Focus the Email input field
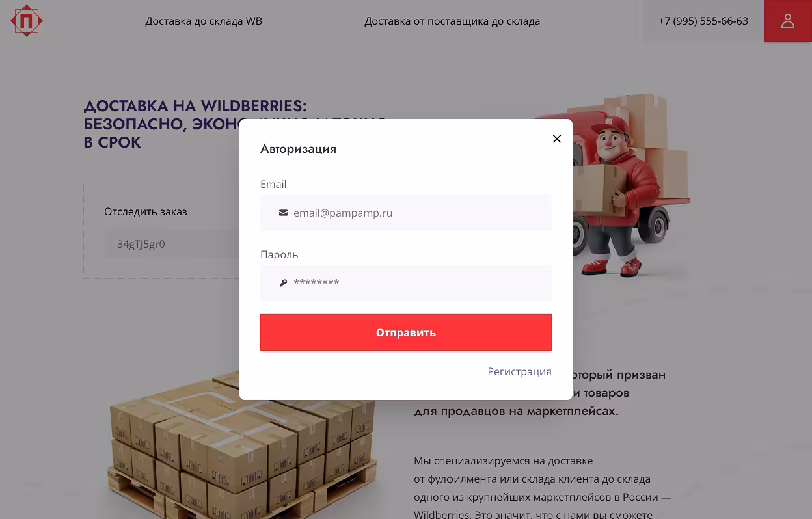The image size is (812, 519). coord(406,213)
